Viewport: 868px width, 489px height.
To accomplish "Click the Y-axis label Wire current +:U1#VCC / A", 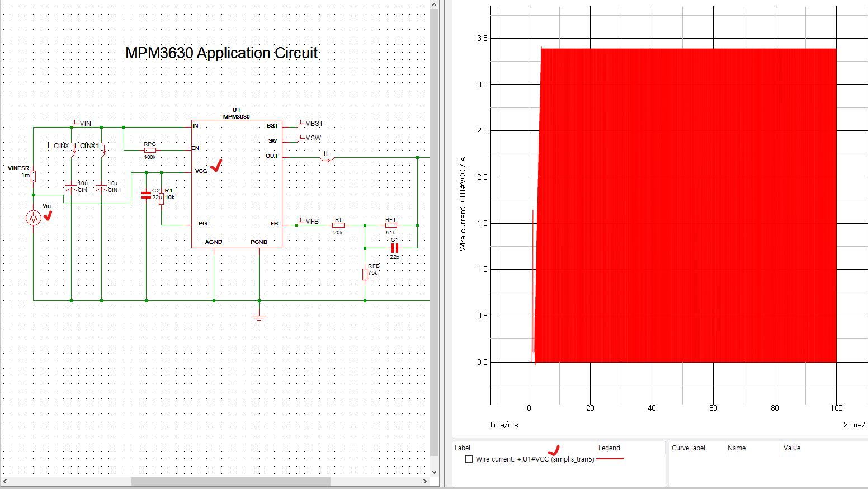I will click(x=463, y=204).
